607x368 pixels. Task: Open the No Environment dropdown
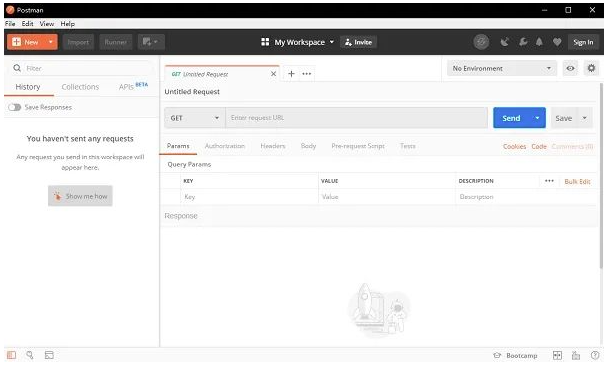[x=502, y=68]
